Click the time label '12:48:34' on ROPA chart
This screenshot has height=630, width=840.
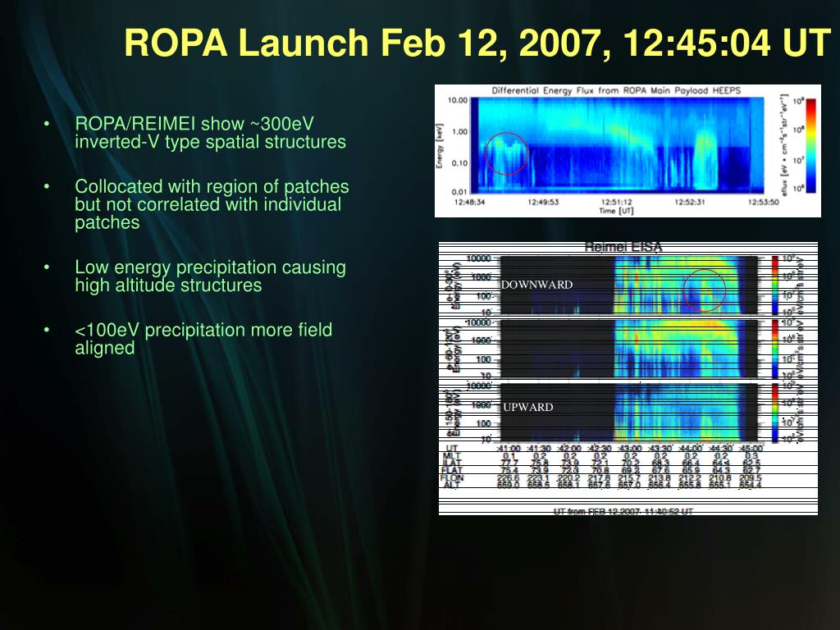[x=469, y=202]
